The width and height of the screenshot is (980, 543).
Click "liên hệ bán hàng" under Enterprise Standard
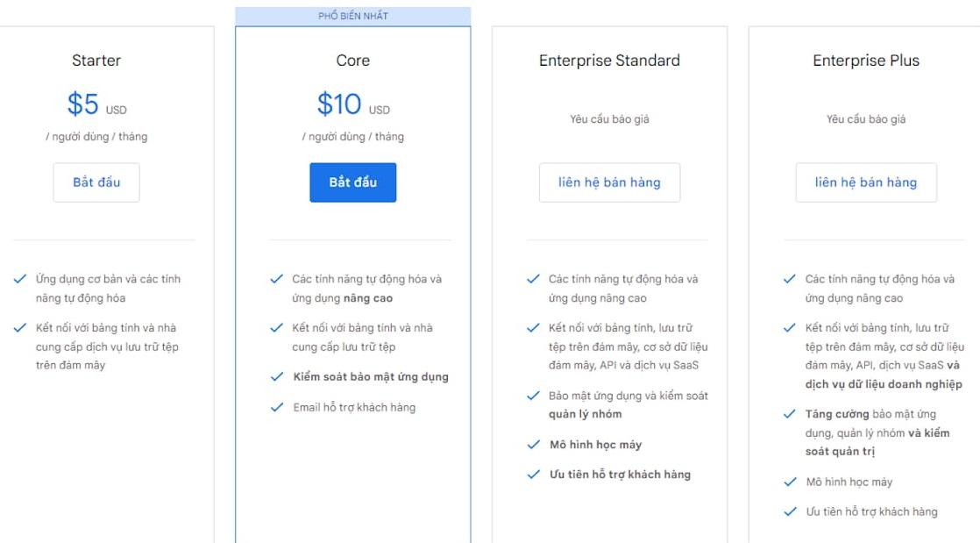[610, 182]
